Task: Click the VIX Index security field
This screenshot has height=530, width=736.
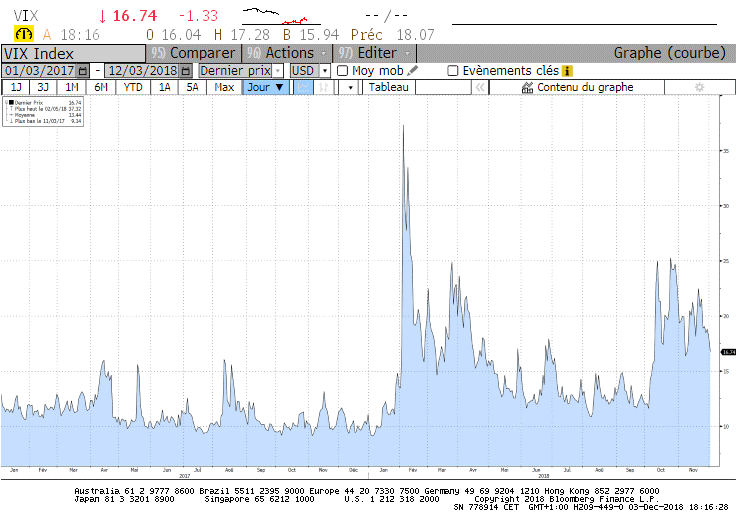Action: point(73,54)
